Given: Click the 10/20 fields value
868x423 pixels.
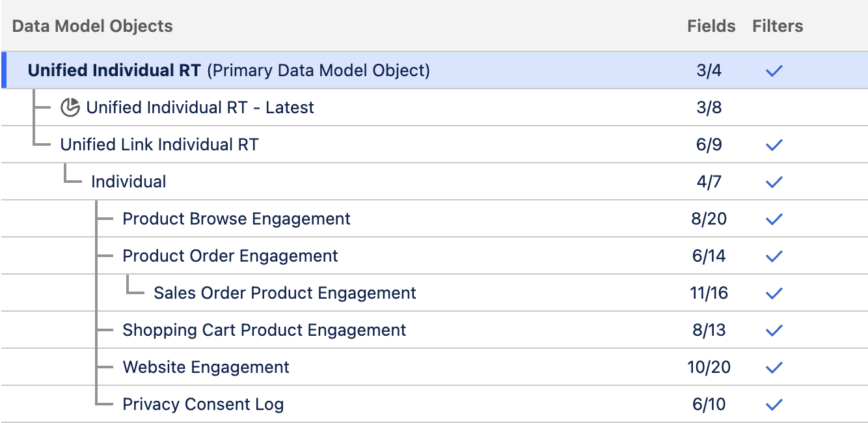Looking at the screenshot, I should click(709, 367).
